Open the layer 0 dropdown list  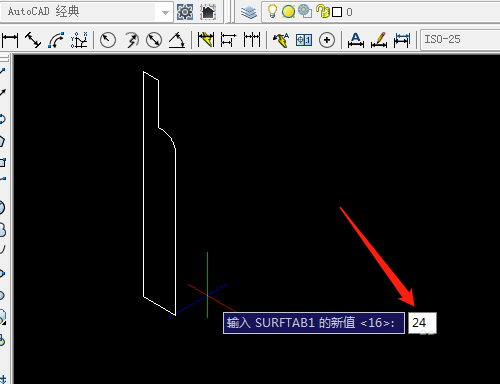click(381, 12)
